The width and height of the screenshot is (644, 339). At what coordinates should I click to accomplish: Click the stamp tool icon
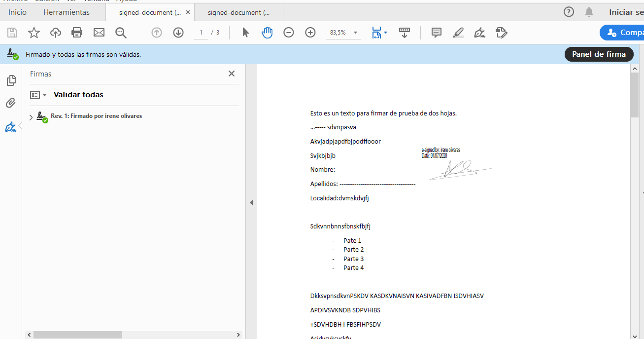pyautogui.click(x=501, y=33)
